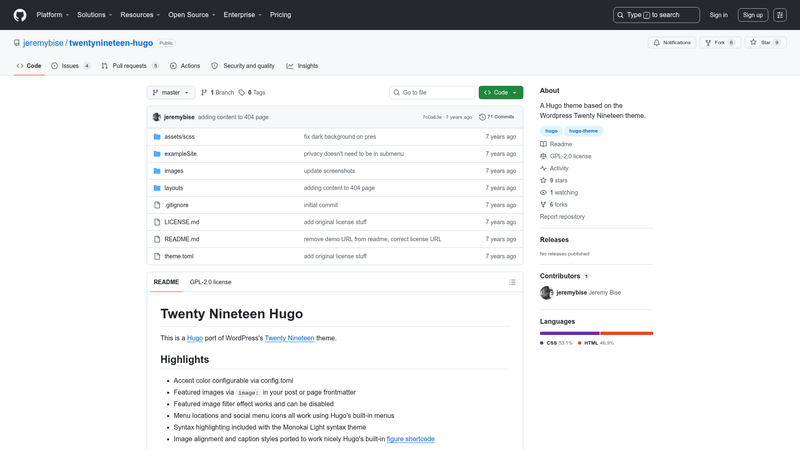Open the jeremybise owner link
The width and height of the screenshot is (800, 450).
[43, 43]
